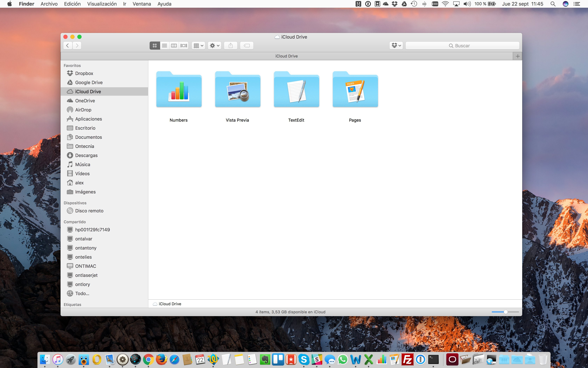Open Skype from Dock
588x368 pixels.
[x=304, y=359]
